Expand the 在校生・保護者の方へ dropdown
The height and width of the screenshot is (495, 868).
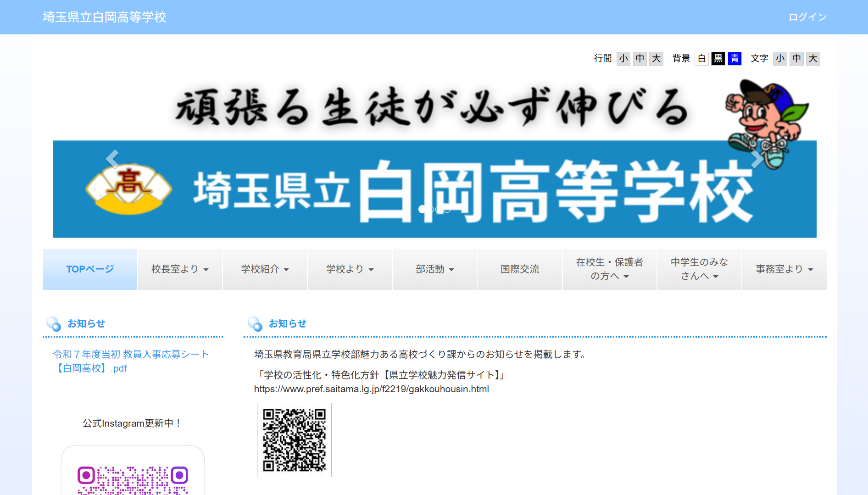pyautogui.click(x=609, y=269)
